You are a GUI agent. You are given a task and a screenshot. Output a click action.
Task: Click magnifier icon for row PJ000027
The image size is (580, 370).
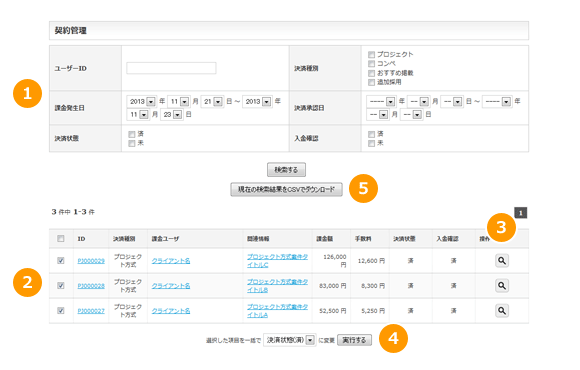point(502,310)
